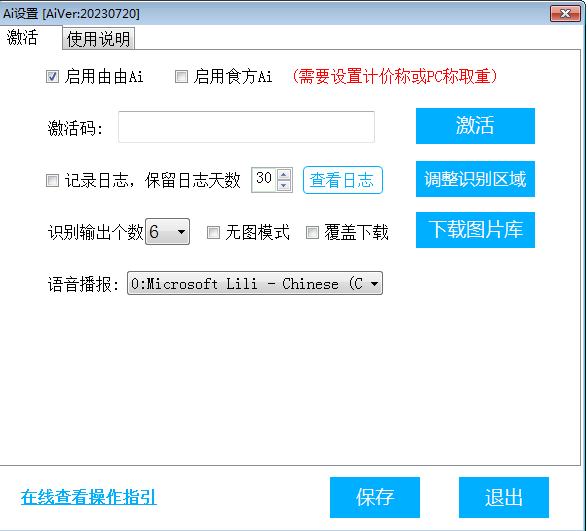Expand the 识别输出个数 dropdown
The image size is (588, 531).
tap(168, 232)
